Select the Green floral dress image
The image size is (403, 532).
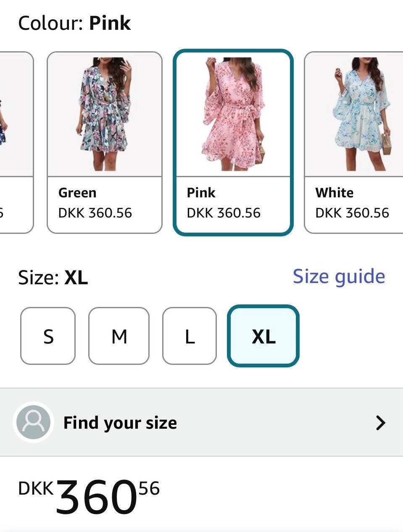click(105, 114)
